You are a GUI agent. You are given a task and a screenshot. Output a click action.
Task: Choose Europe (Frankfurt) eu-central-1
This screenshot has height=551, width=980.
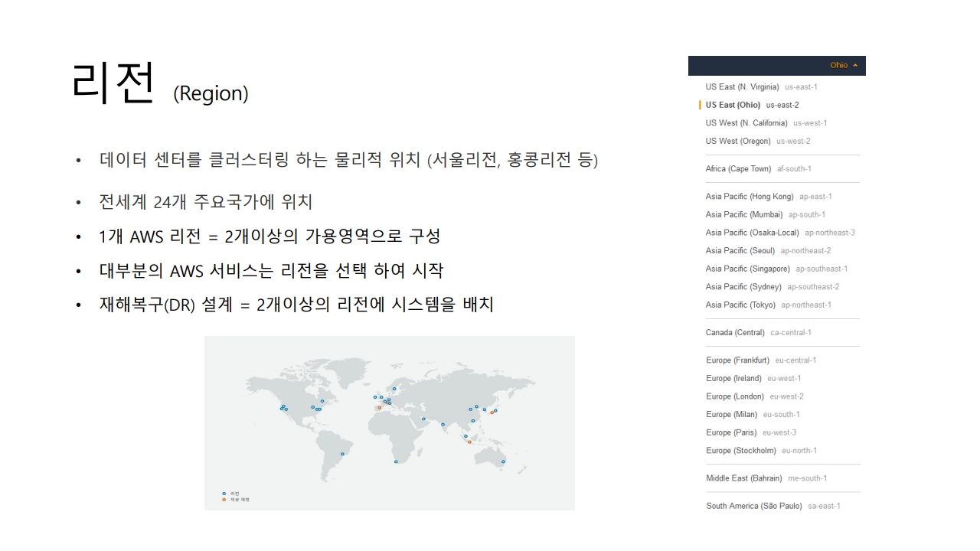(761, 360)
